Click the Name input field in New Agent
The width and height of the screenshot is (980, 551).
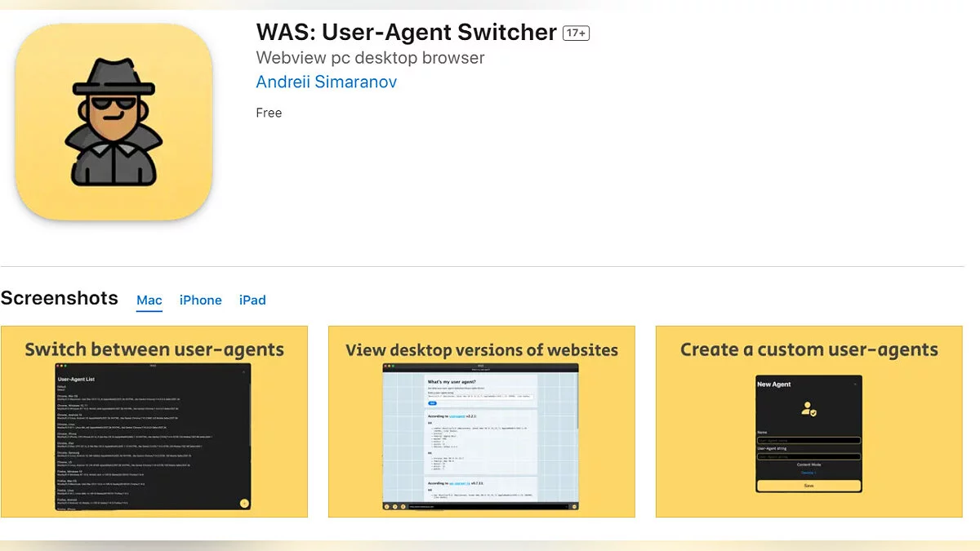[x=808, y=441]
